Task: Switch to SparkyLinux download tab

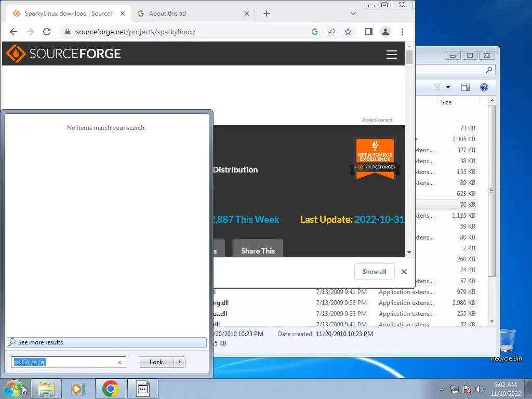Action: click(x=69, y=14)
